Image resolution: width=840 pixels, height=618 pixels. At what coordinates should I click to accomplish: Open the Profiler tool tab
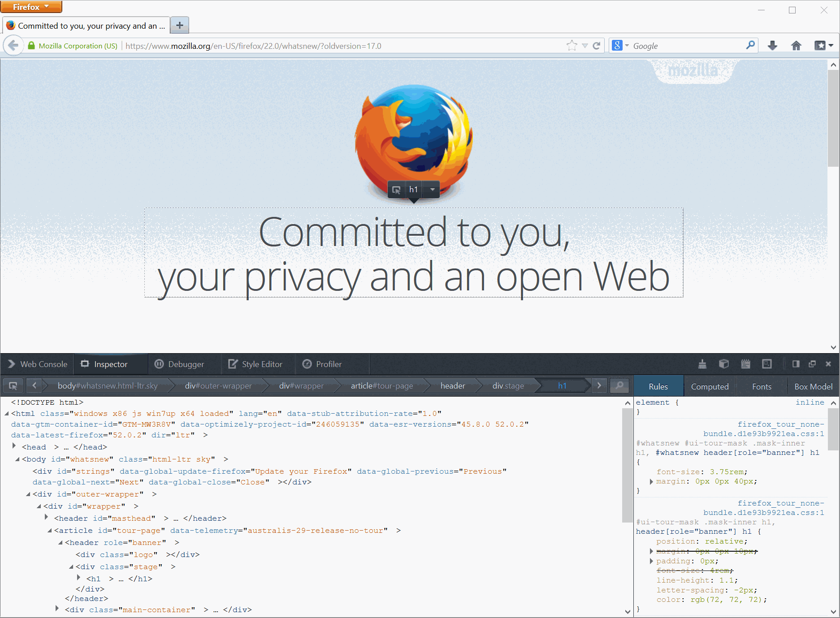[333, 364]
